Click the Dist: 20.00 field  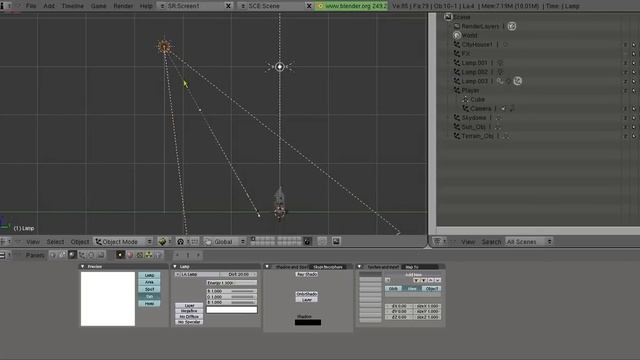pos(238,274)
